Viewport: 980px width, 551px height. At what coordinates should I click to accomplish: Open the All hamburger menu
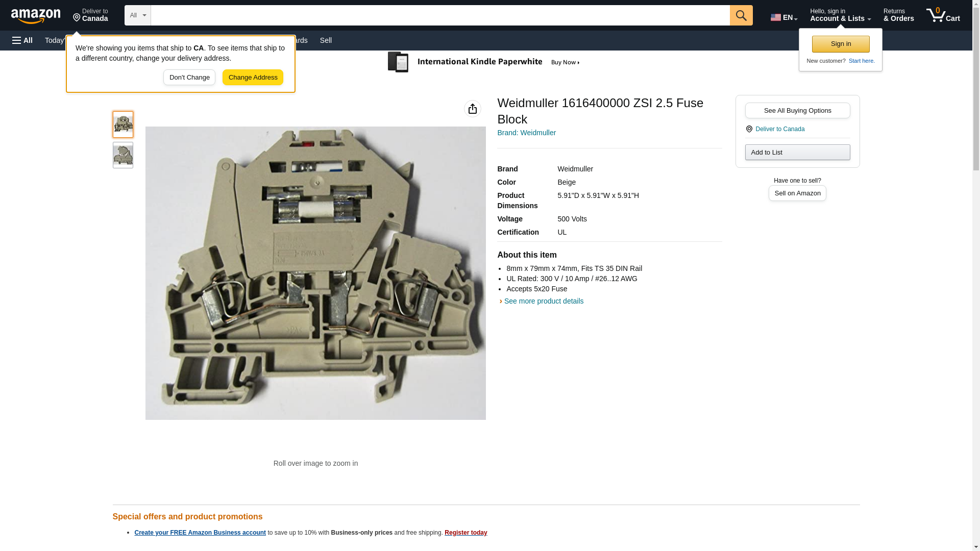pyautogui.click(x=22, y=40)
